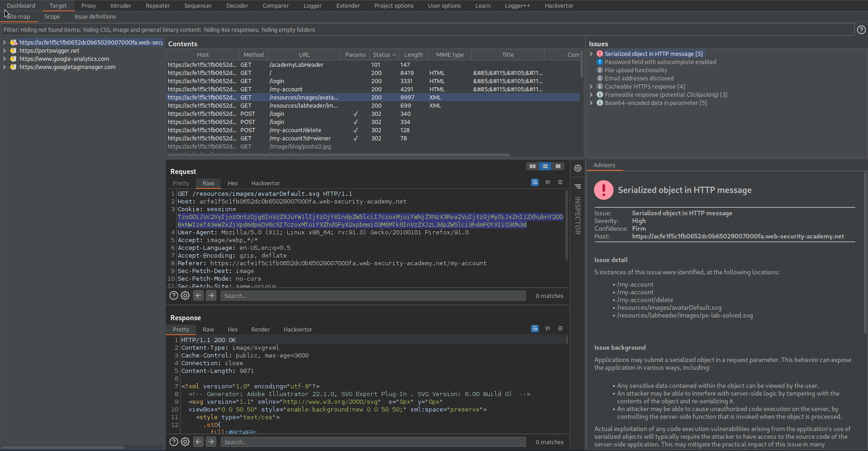Select the GET /academyLabHeader table row
Viewport: 868px width, 451px height.
(x=373, y=64)
